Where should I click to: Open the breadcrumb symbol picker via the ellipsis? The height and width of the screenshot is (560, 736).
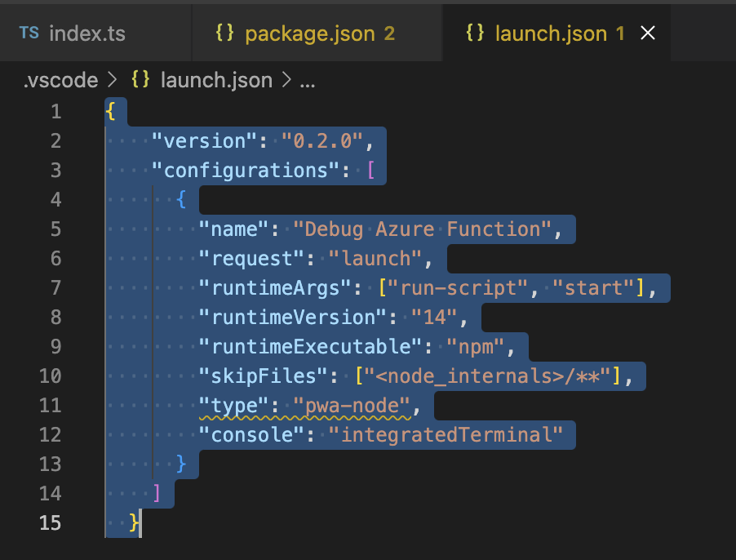[x=308, y=80]
